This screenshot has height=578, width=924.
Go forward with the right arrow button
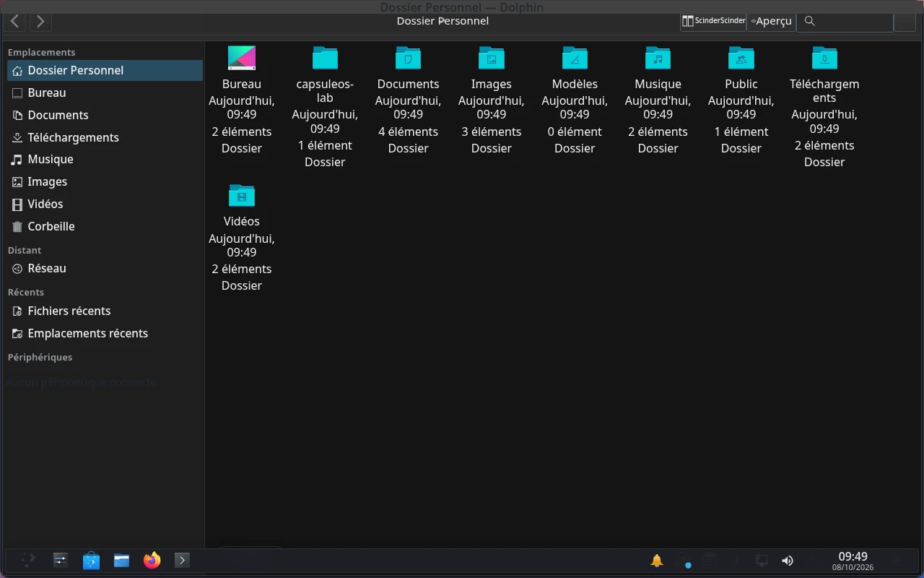click(40, 21)
